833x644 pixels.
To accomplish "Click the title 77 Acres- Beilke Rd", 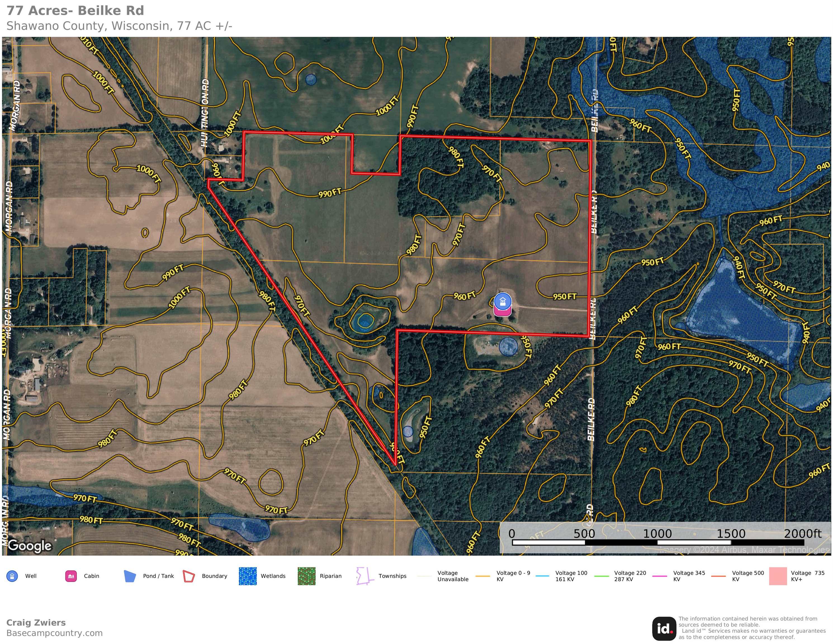I will tap(75, 11).
